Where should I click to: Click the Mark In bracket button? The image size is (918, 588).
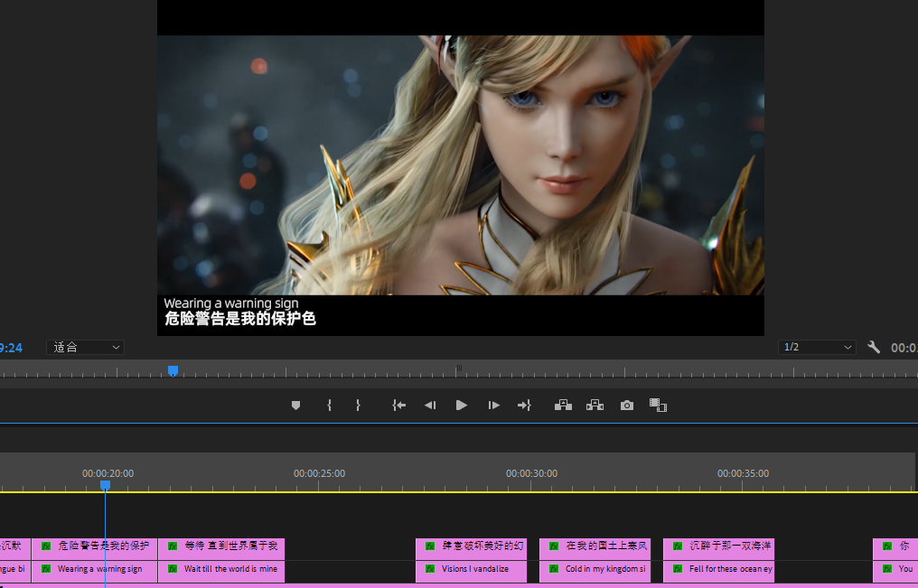pyautogui.click(x=329, y=406)
